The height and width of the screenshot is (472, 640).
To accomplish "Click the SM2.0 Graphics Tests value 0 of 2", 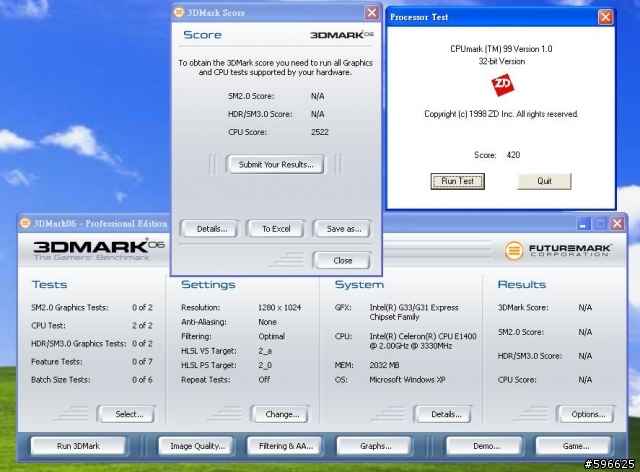I will 142,307.
